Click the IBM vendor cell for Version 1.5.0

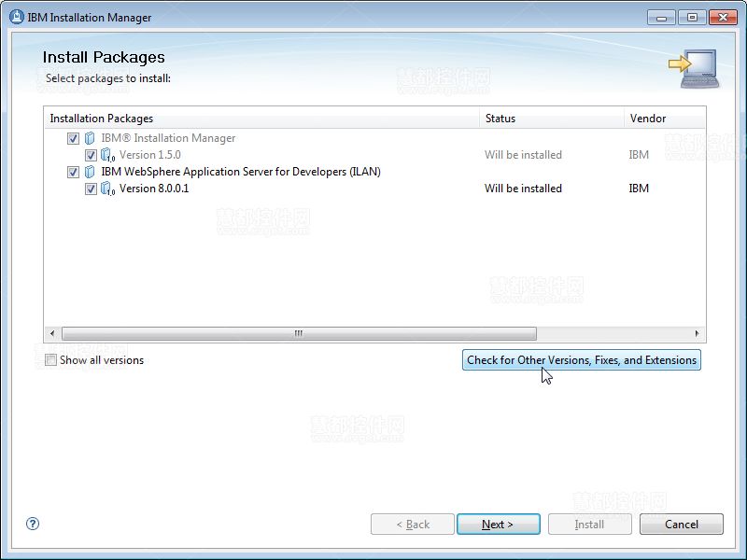point(639,155)
